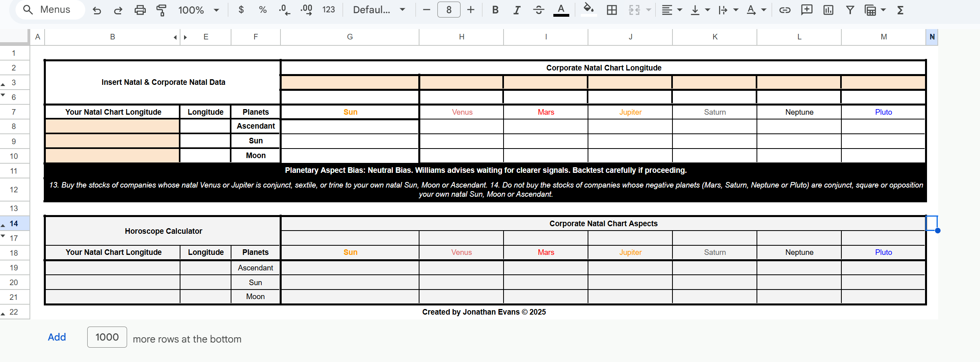
Task: Select column G header
Action: [349, 37]
